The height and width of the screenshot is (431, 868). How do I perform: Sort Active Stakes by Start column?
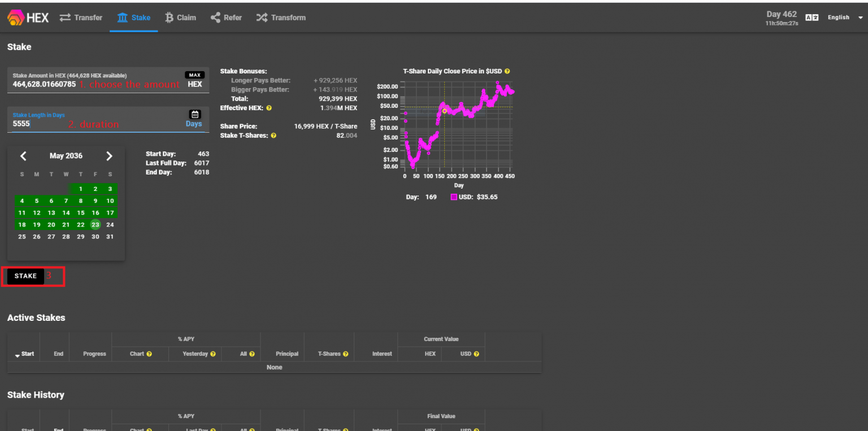coord(24,354)
